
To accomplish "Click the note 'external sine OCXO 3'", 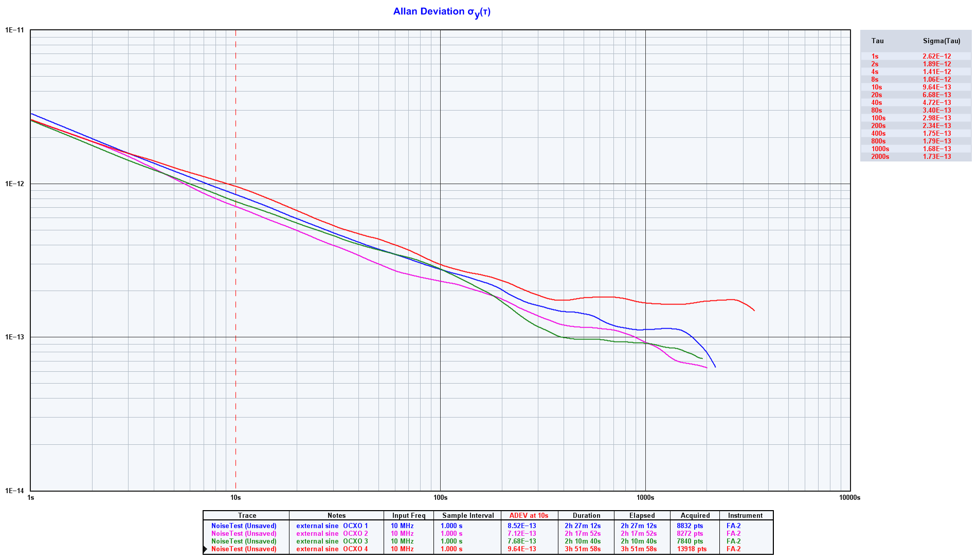I will pyautogui.click(x=332, y=541).
